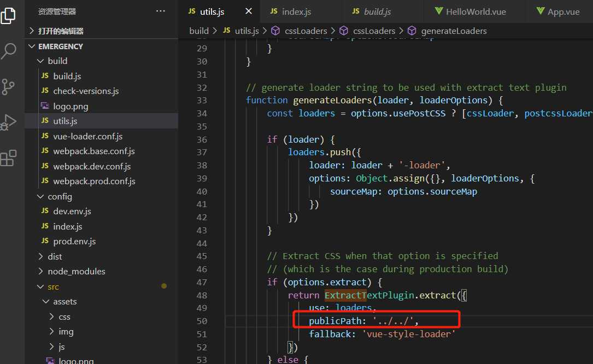Collapse the EMERGENCY project root
The image size is (593, 364).
[x=101, y=46]
